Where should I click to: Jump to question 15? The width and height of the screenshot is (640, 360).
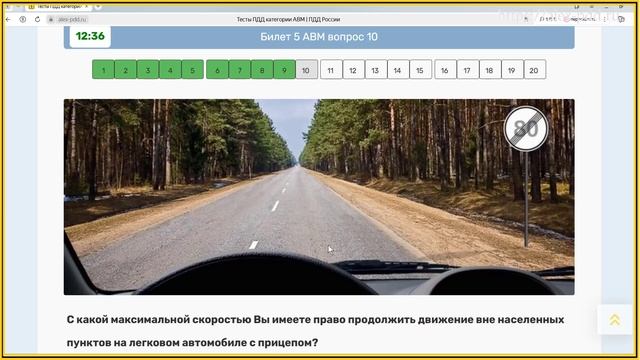(420, 70)
